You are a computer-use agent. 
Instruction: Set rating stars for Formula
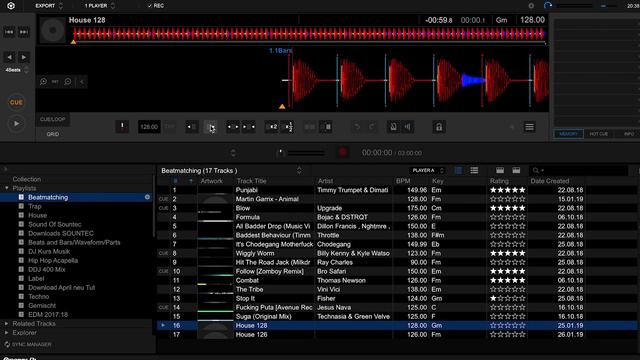click(x=507, y=217)
